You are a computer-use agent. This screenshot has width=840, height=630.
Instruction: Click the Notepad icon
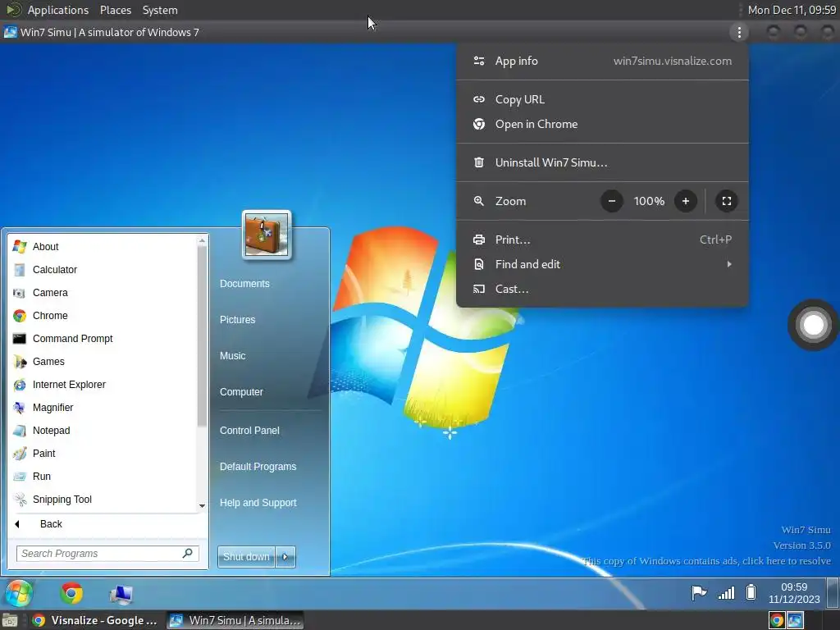20,431
